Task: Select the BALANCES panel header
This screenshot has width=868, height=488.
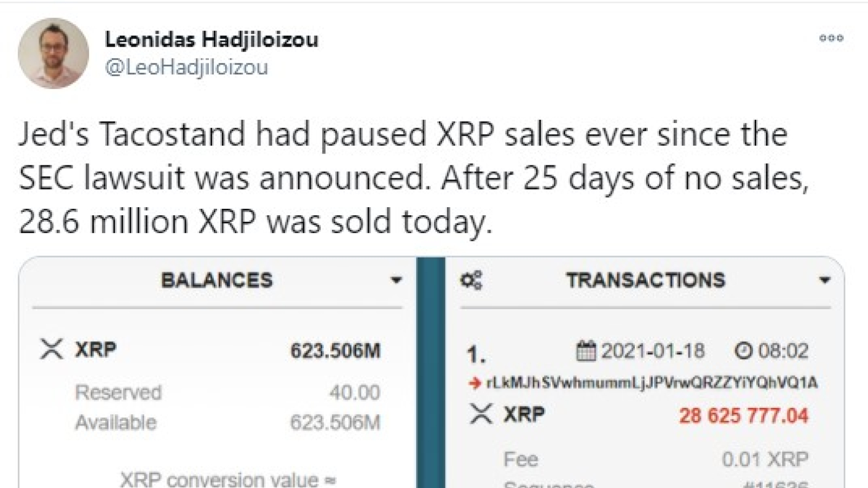Action: pyautogui.click(x=217, y=280)
